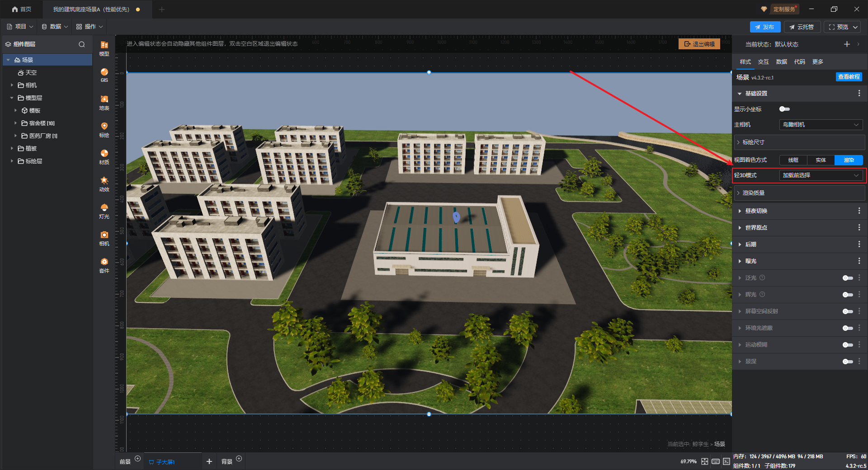Image resolution: width=868 pixels, height=470 pixels.
Task: Open 基础设置 more options menu
Action: pos(859,94)
